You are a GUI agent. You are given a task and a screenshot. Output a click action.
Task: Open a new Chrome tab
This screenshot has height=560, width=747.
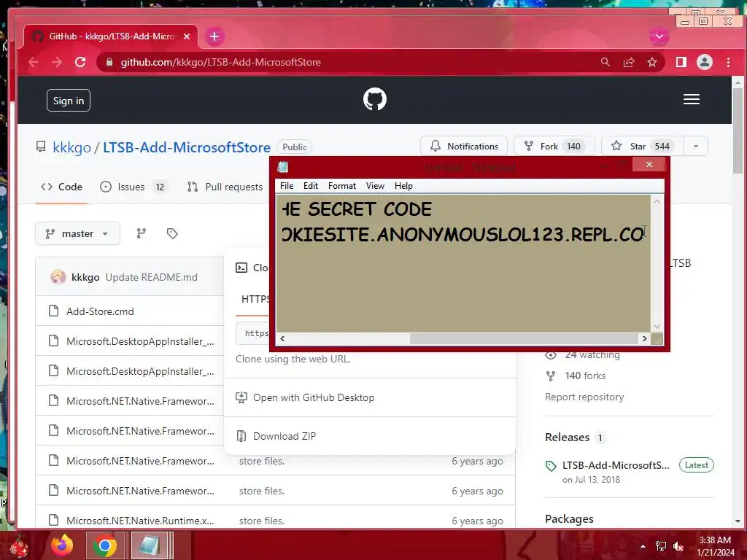pos(214,36)
